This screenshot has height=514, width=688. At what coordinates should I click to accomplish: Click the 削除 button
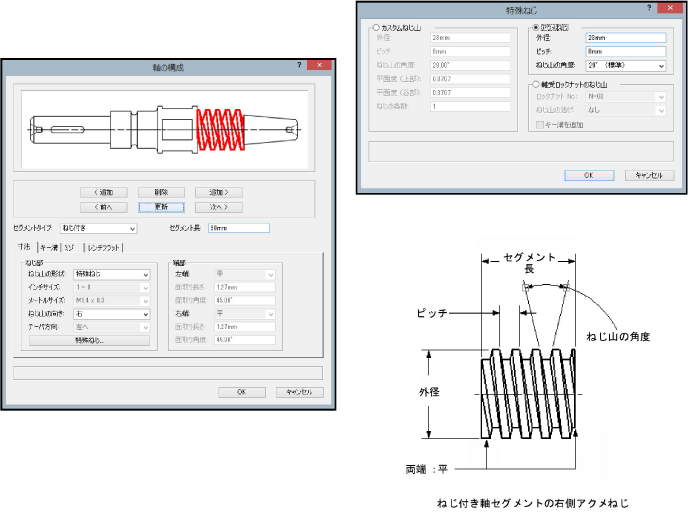[x=161, y=192]
